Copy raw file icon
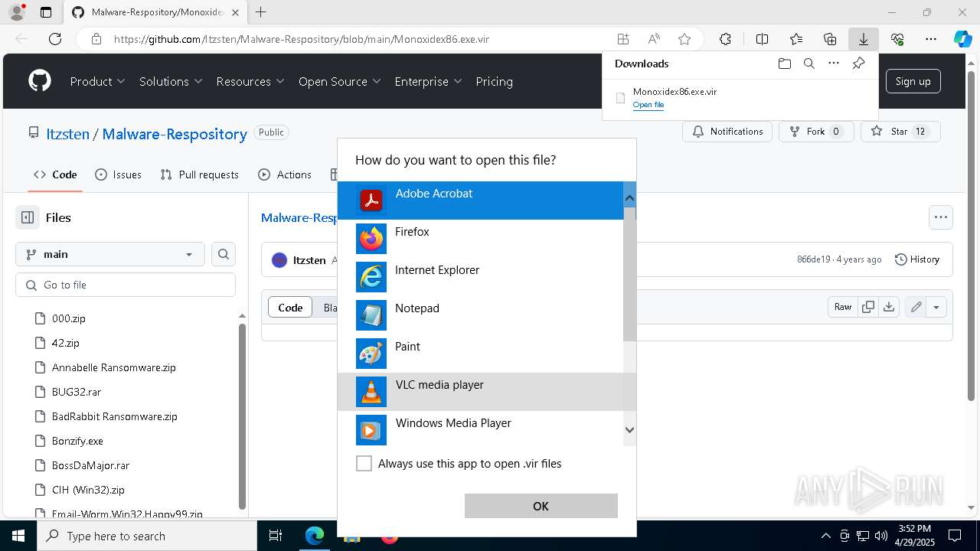The width and height of the screenshot is (980, 551). [x=867, y=307]
